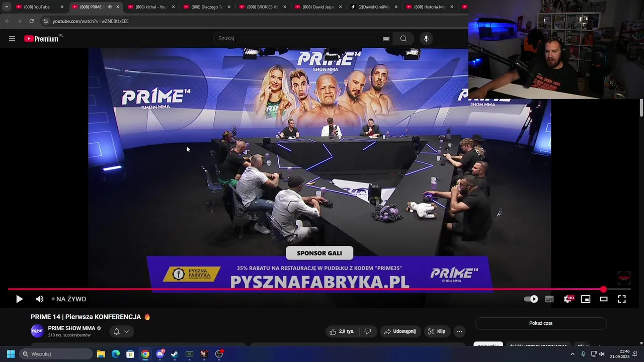Show hidden system tray icons chevron

(x=572, y=354)
